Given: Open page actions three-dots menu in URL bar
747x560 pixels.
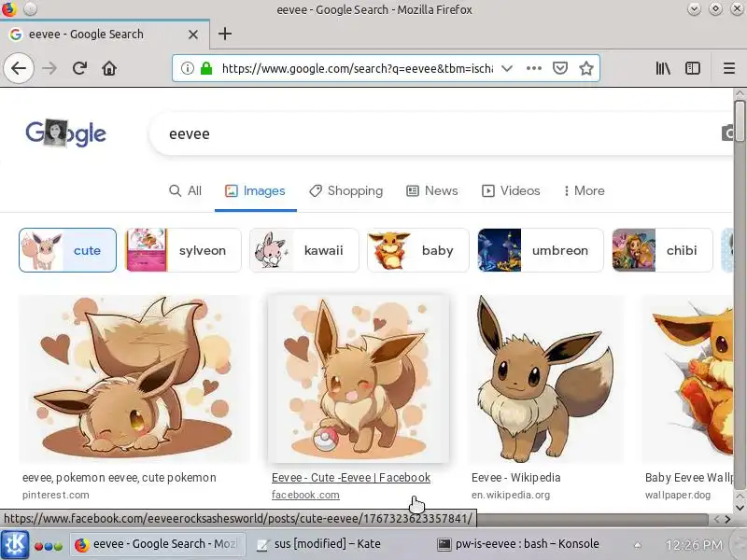Looking at the screenshot, I should coord(534,68).
